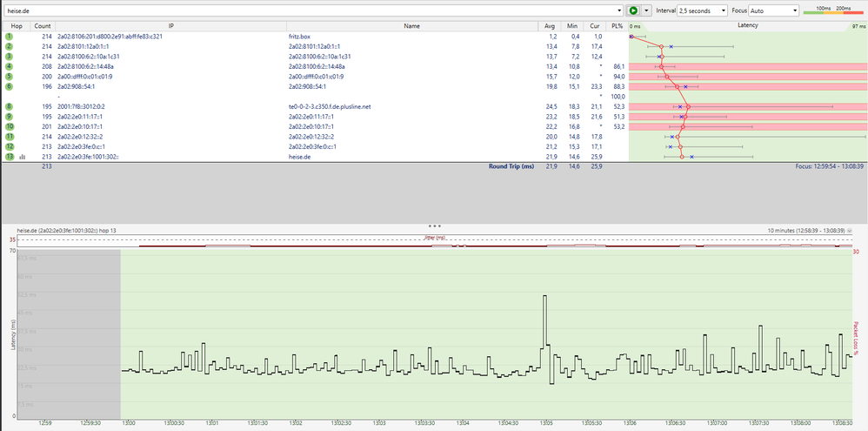The width and height of the screenshot is (868, 431).
Task: Click the Round Trip (ms) summary label
Action: [511, 165]
